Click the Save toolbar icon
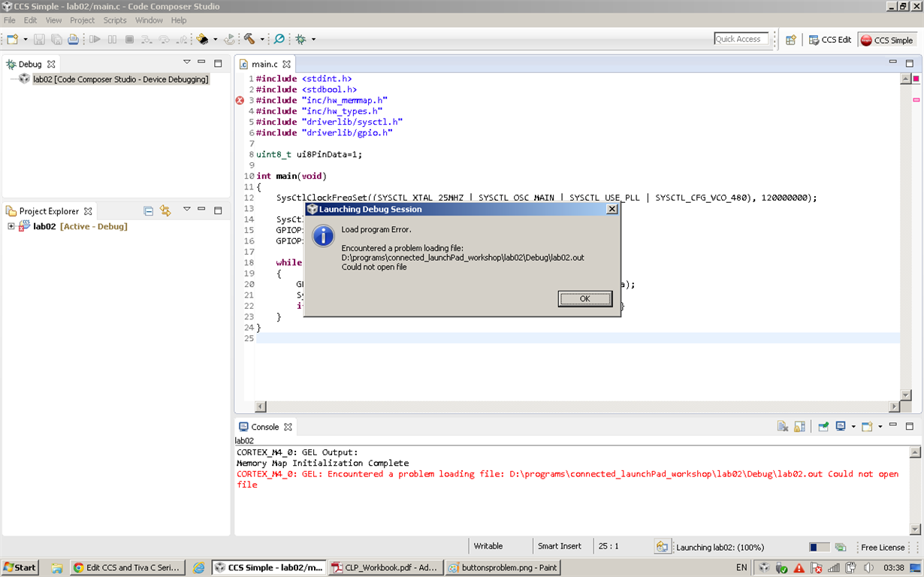 coord(40,39)
